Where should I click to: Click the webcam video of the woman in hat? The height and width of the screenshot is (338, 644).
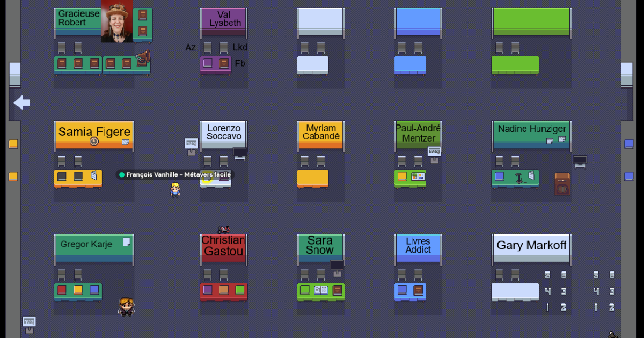(116, 21)
